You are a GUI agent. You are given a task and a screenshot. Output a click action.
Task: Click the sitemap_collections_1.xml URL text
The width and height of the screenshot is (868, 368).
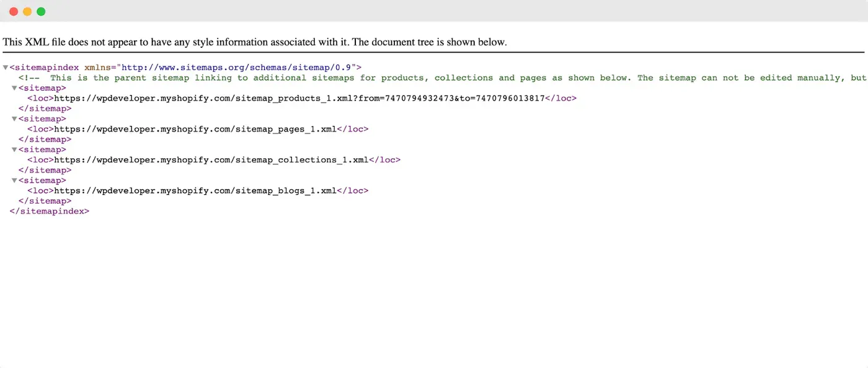211,159
